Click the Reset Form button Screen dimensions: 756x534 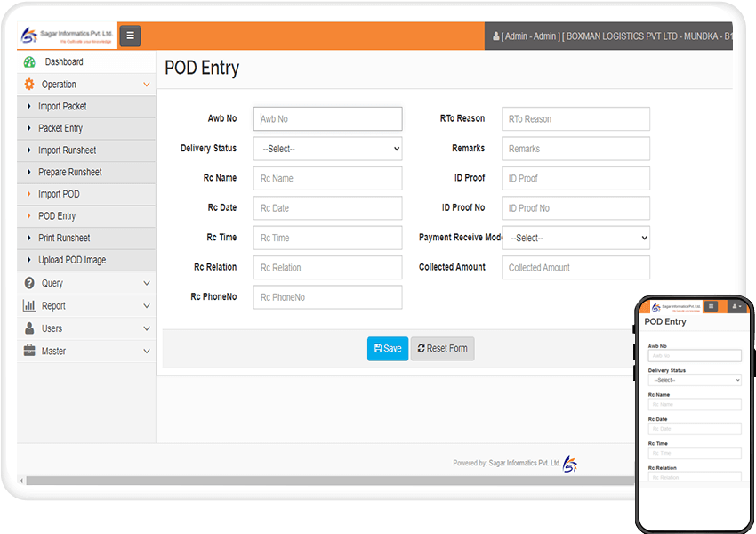pyautogui.click(x=442, y=348)
